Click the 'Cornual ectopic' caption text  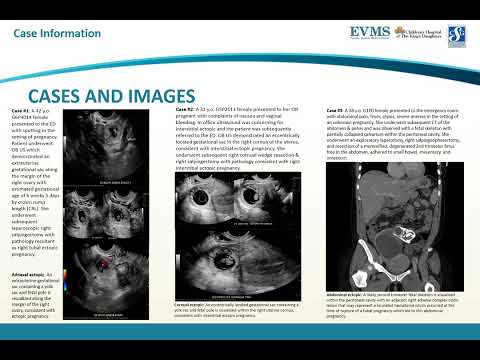pyautogui.click(x=237, y=310)
